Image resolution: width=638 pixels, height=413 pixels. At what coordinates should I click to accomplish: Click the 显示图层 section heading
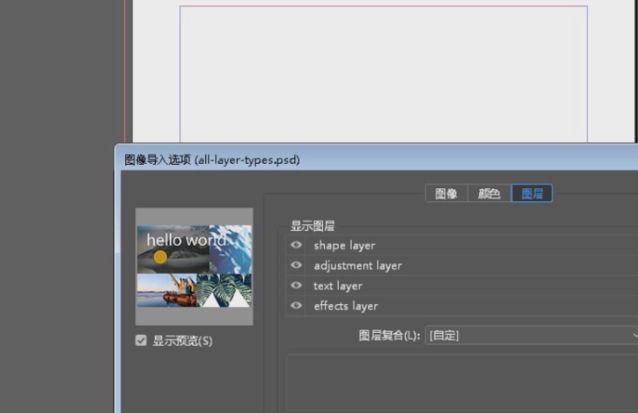312,226
